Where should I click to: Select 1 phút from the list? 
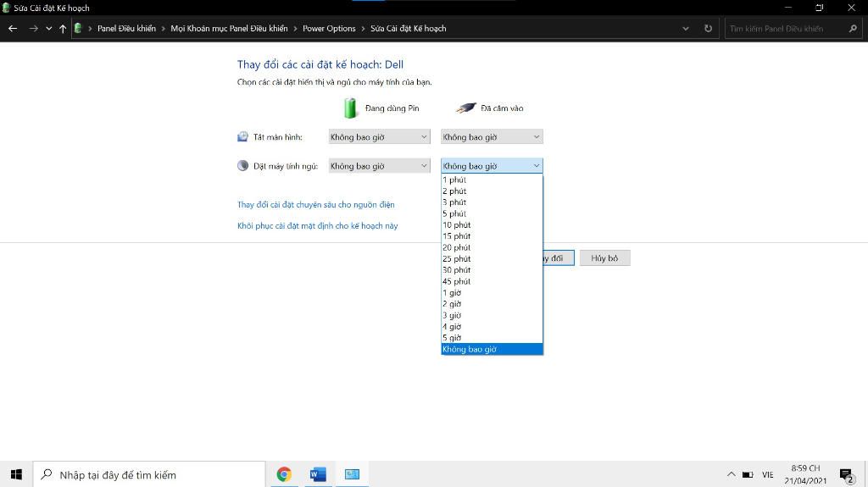[492, 180]
